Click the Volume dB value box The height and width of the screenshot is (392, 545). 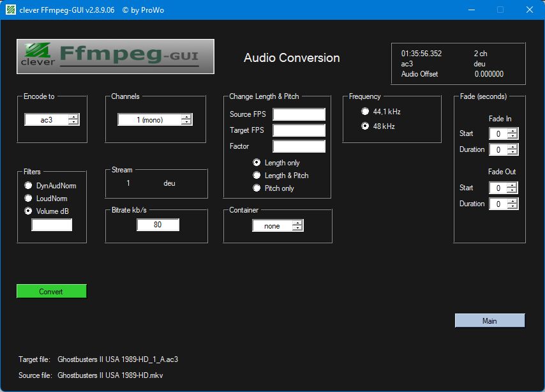point(52,225)
